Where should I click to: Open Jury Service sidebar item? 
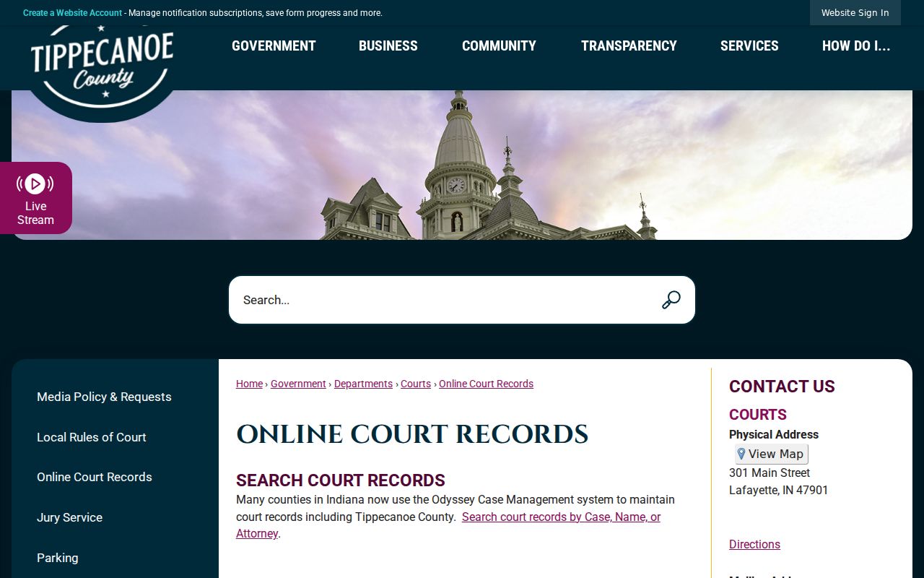pyautogui.click(x=69, y=517)
